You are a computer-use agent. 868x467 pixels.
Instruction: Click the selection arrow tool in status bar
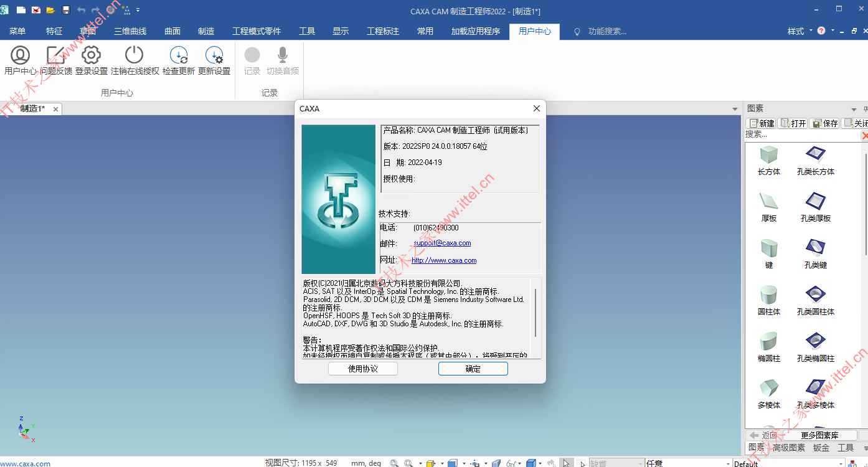[567, 463]
